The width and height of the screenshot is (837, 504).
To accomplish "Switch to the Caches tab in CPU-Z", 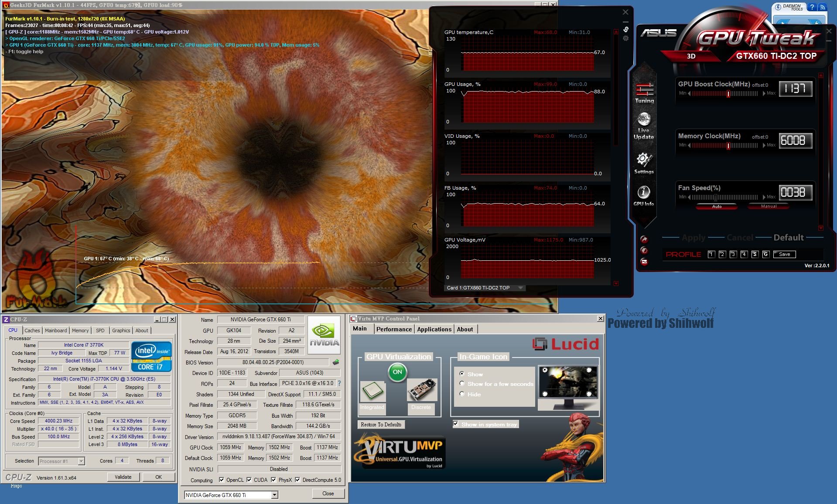I will tap(32, 330).
